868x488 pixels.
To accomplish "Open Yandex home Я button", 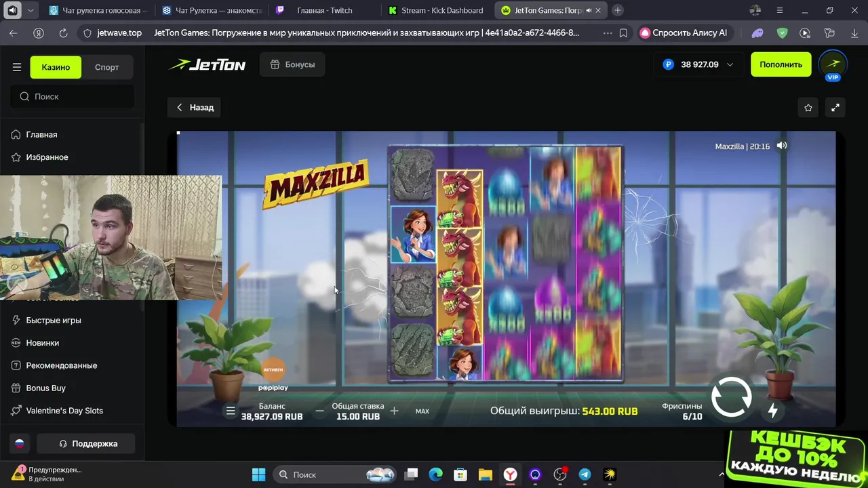I will click(x=39, y=33).
